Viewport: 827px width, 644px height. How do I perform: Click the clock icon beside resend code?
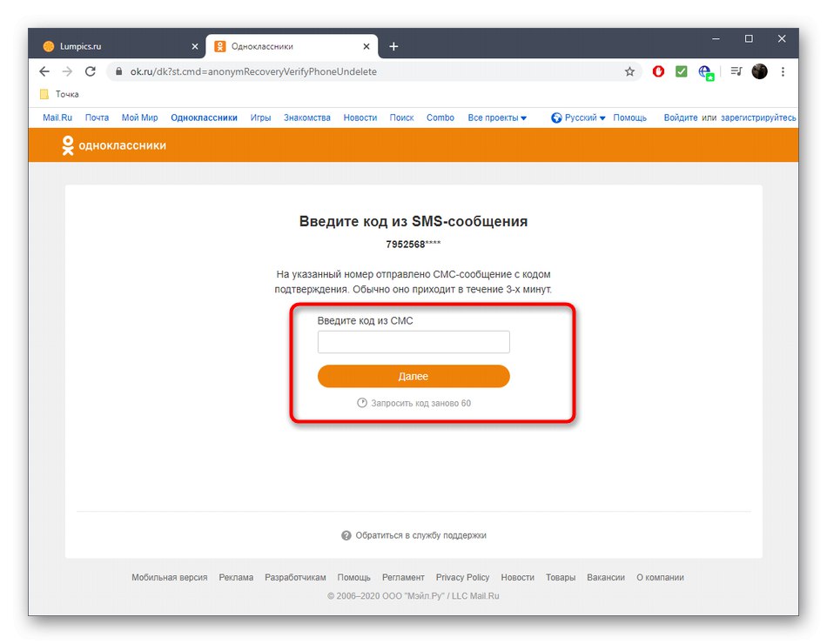[x=362, y=403]
